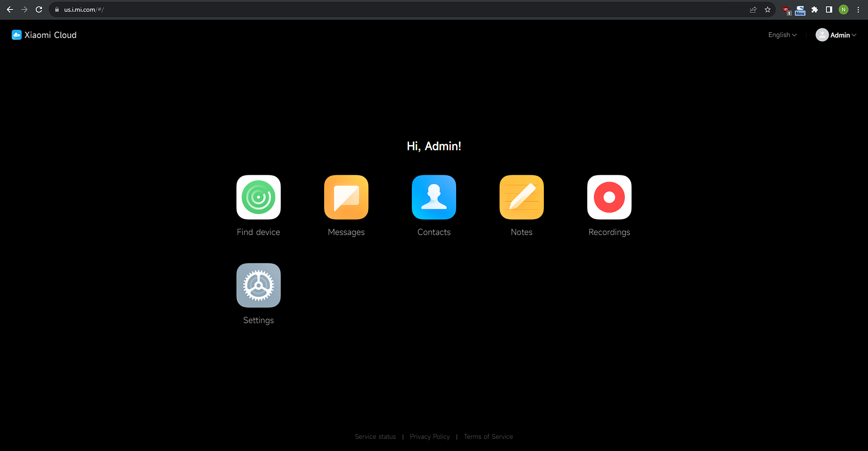Click the Admin profile avatar
Viewport: 868px width, 451px height.
(x=822, y=35)
